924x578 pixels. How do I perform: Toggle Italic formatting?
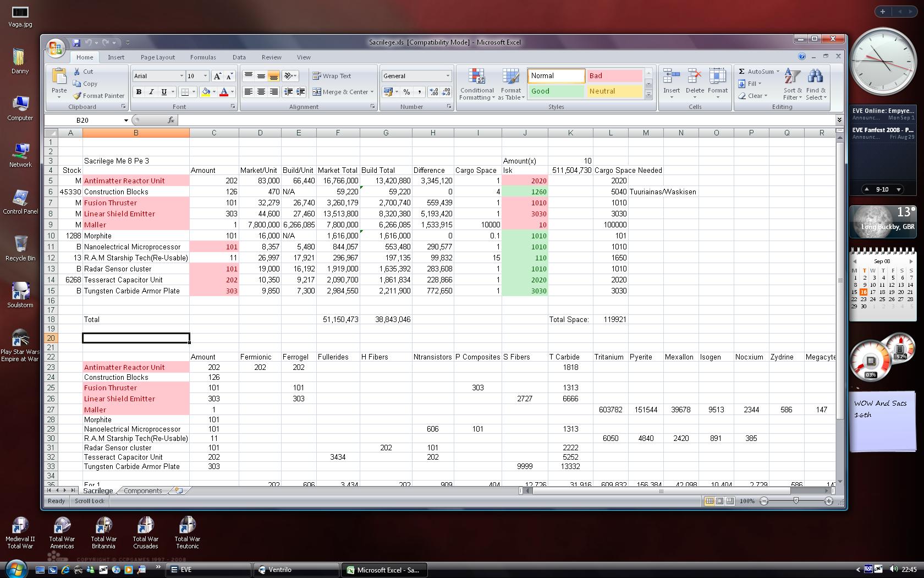tap(151, 92)
